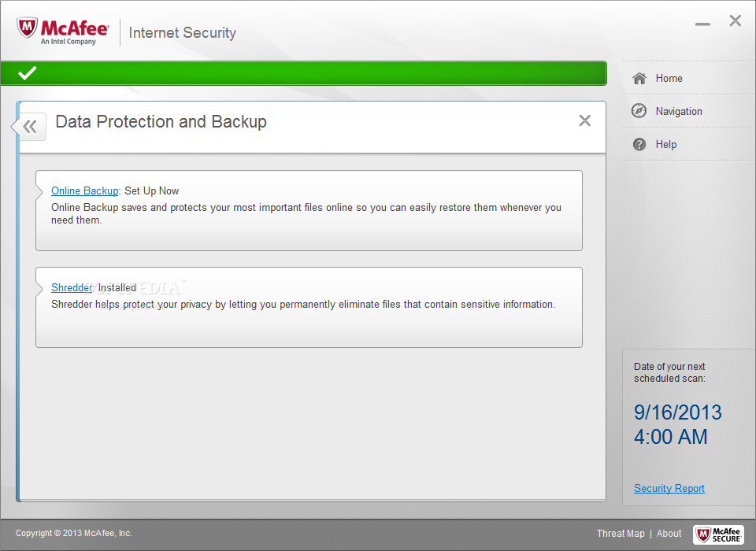Open the About link
This screenshot has height=551, width=756.
click(x=669, y=533)
